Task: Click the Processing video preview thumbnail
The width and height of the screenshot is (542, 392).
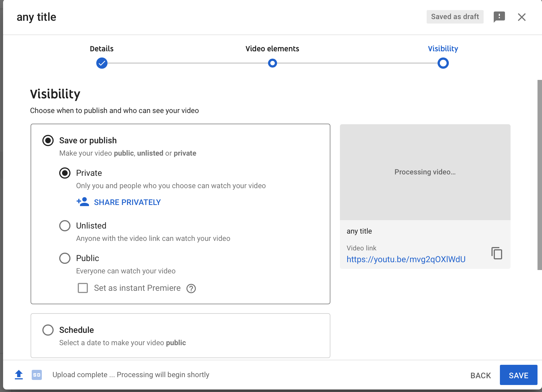Action: tap(425, 172)
